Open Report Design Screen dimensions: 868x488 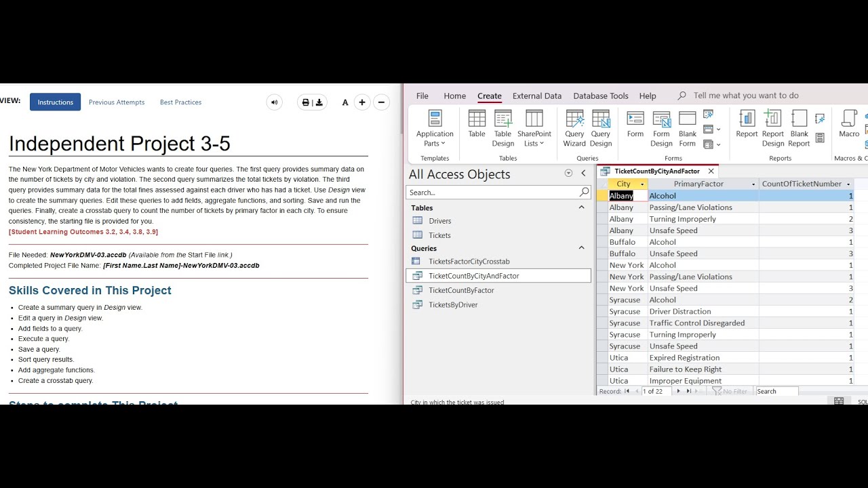(x=773, y=128)
